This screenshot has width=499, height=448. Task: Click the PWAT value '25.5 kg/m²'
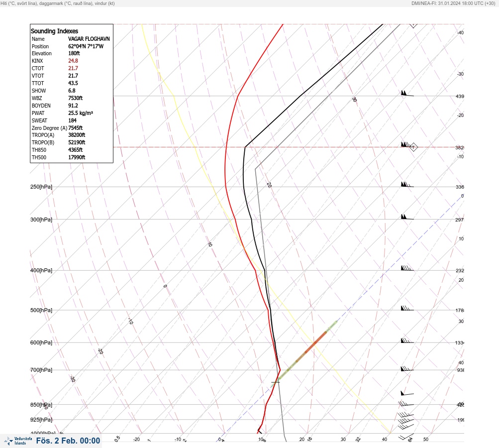click(x=81, y=113)
